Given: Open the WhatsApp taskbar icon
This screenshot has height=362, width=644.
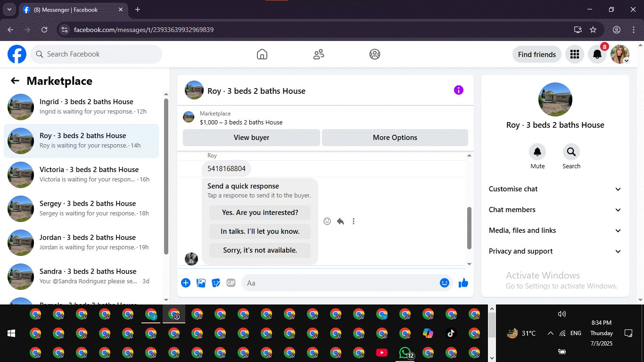Looking at the screenshot, I should click(x=405, y=353).
